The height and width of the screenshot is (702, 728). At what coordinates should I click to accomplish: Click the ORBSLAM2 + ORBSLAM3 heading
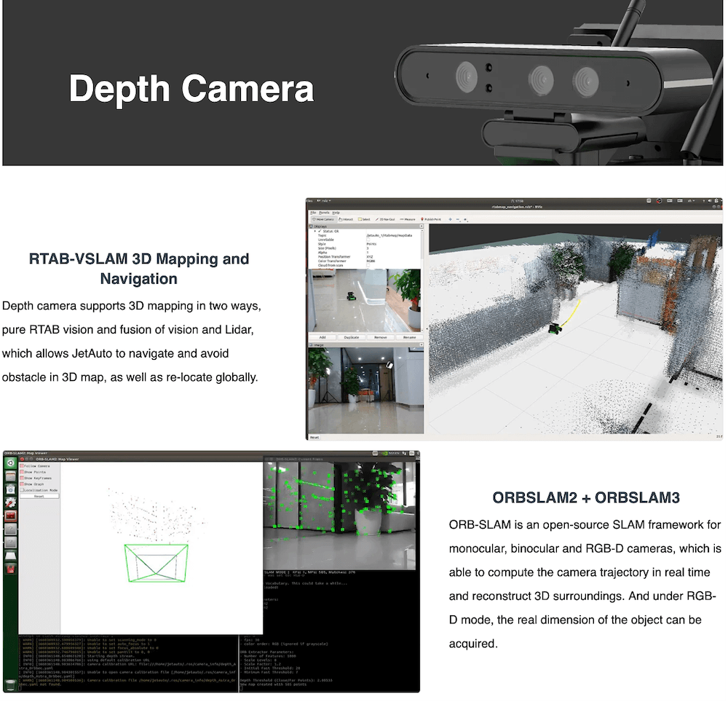point(586,497)
